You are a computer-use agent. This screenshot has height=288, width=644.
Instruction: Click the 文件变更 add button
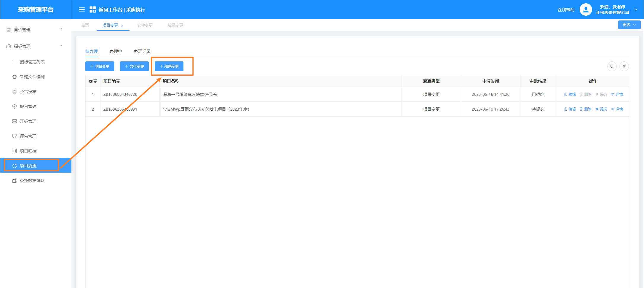(134, 66)
